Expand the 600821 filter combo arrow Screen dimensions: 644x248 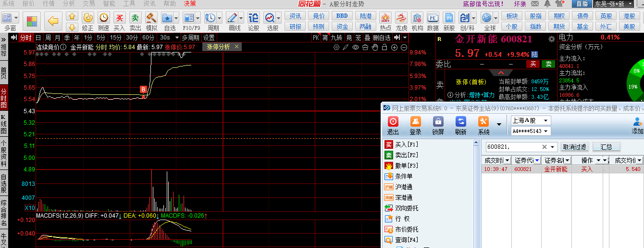coord(553,147)
